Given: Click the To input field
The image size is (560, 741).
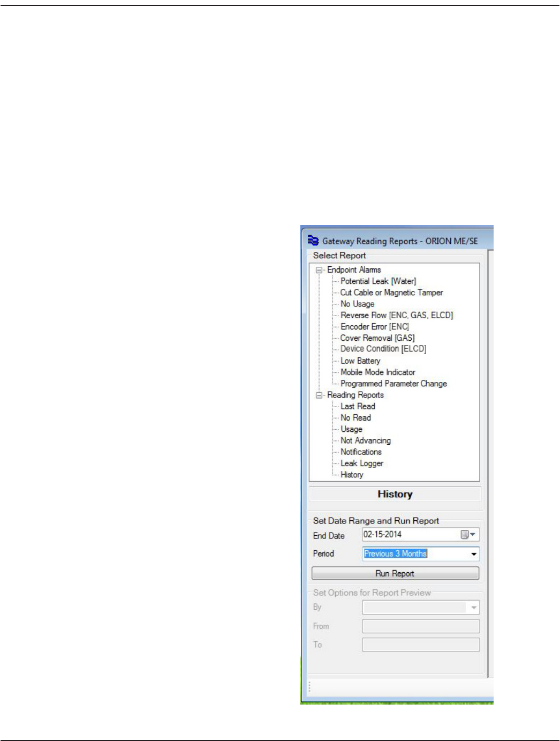Looking at the screenshot, I should pos(421,645).
